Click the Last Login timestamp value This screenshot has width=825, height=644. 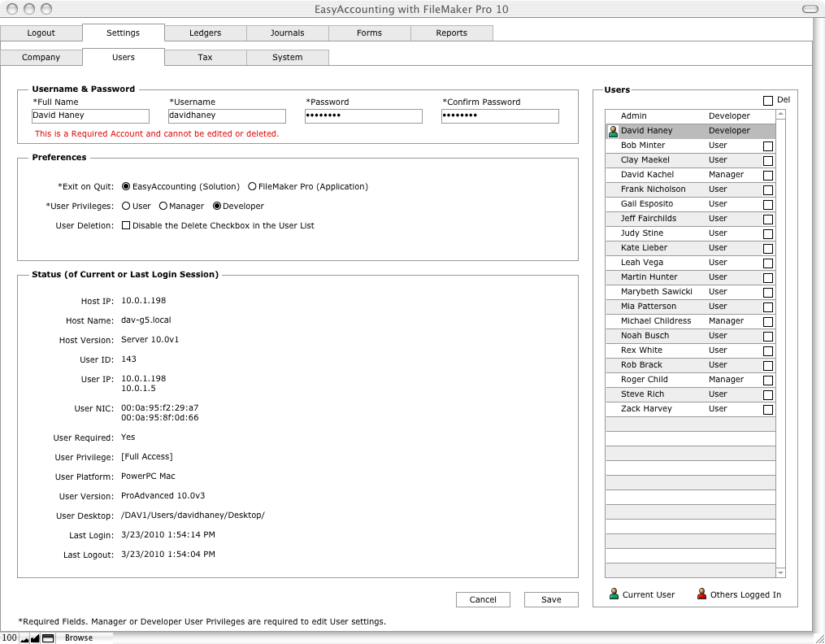click(168, 535)
